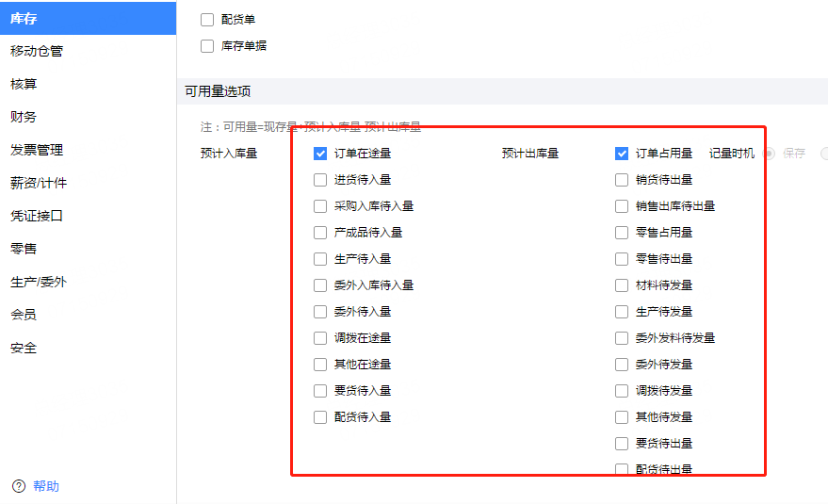This screenshot has width=828, height=504.
Task: Uncheck the 订单在途量 checkbox
Action: click(320, 154)
